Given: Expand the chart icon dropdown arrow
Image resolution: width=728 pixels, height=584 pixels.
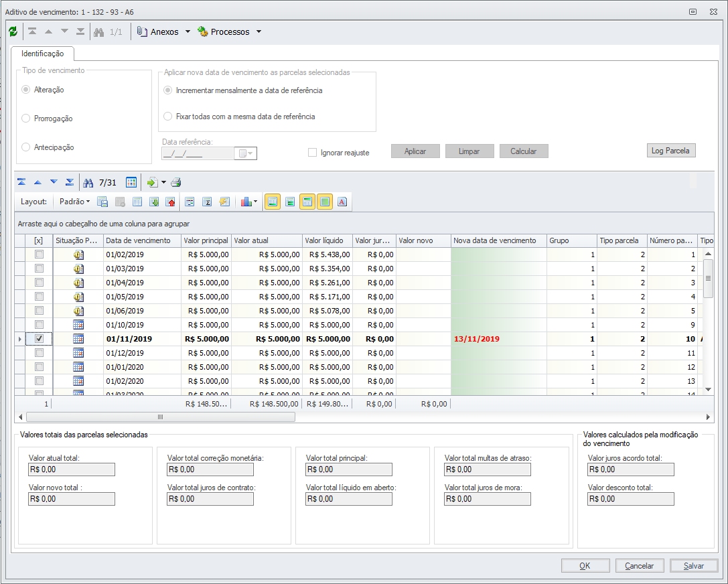Looking at the screenshot, I should point(255,202).
